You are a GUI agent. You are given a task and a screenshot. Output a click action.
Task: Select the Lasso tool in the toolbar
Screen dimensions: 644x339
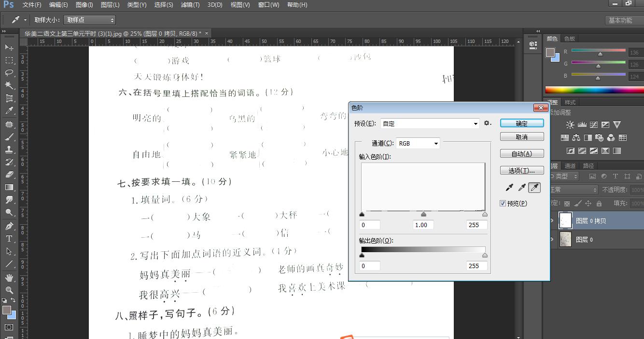coord(10,72)
